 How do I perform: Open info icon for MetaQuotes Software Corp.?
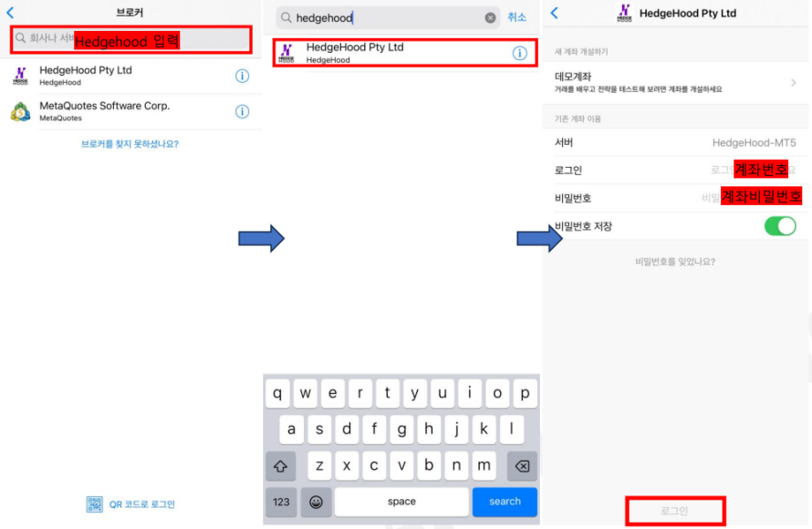pyautogui.click(x=242, y=111)
